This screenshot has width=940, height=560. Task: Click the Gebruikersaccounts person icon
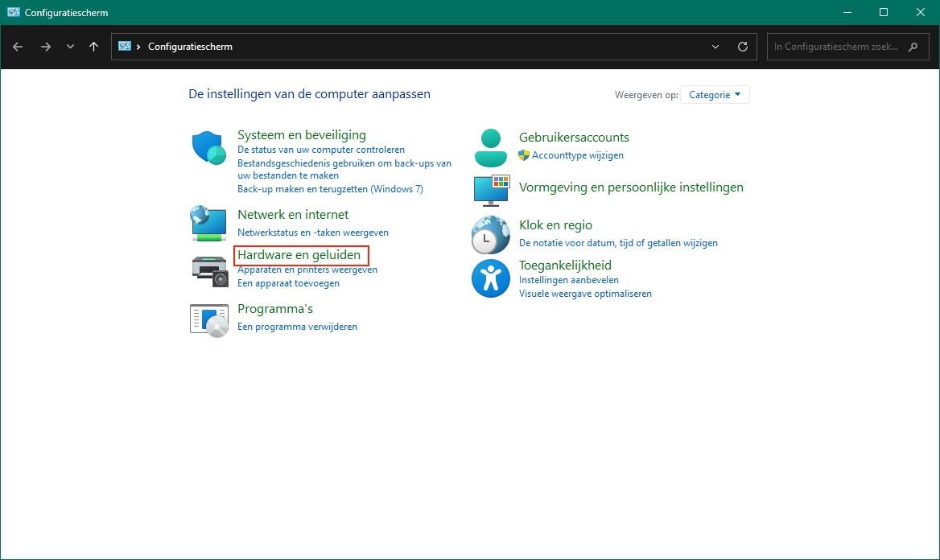point(490,147)
